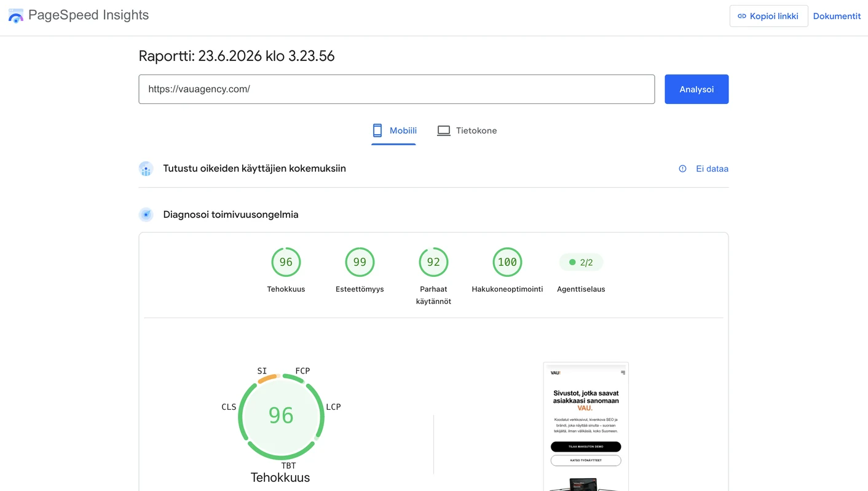The height and width of the screenshot is (491, 868).
Task: Open the Kopioi linkki button
Action: pos(768,16)
